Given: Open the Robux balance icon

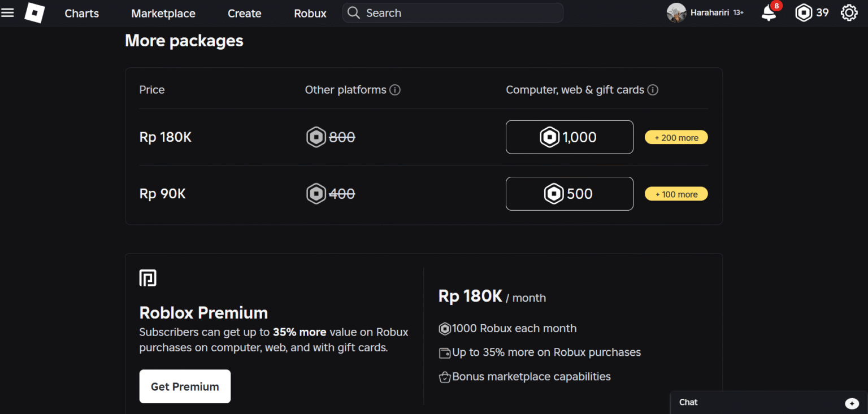Looking at the screenshot, I should click(x=804, y=12).
